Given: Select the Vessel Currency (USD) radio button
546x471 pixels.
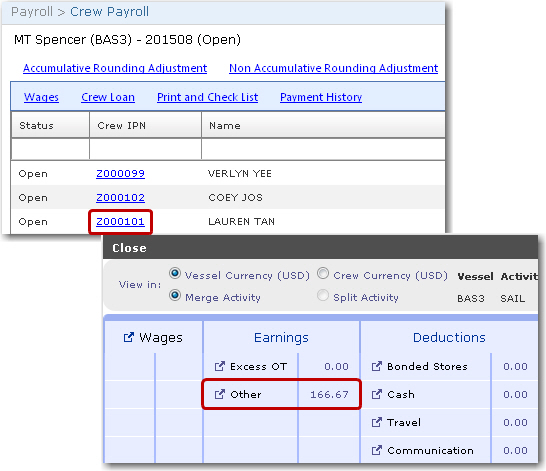Looking at the screenshot, I should [175, 274].
